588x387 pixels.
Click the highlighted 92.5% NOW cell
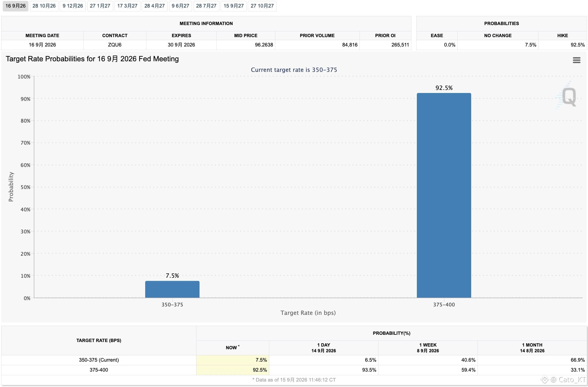coord(232,370)
